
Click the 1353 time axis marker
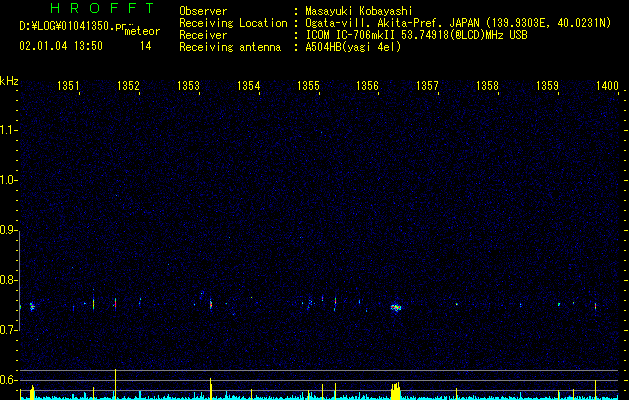(x=188, y=85)
